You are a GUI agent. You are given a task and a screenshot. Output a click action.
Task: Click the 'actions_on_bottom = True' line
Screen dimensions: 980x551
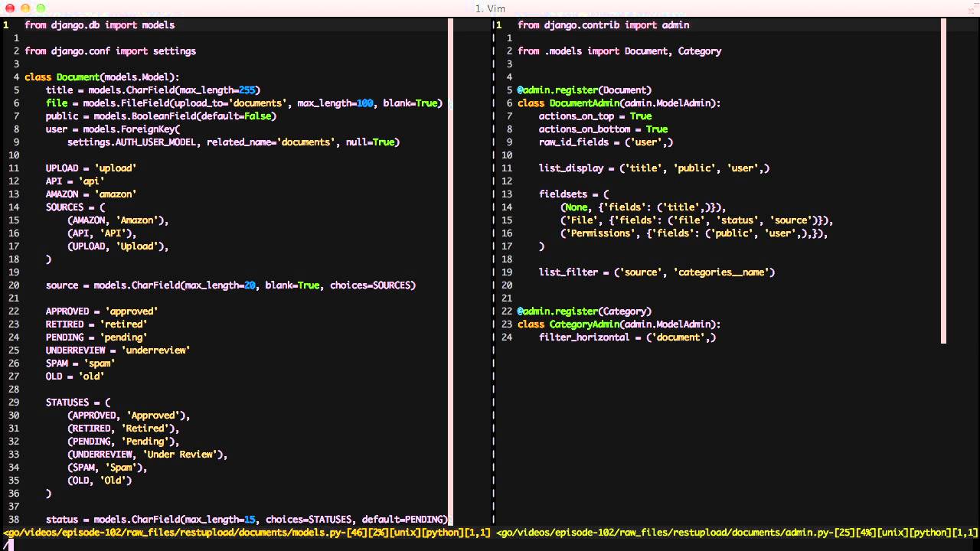603,129
